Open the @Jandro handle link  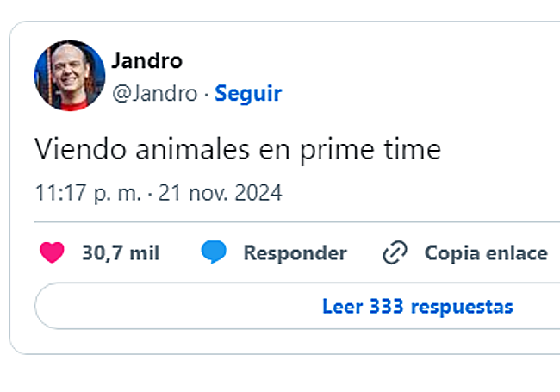click(x=154, y=93)
